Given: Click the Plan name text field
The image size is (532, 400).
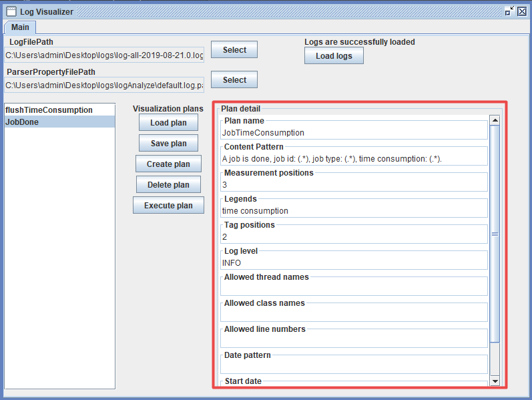Looking at the screenshot, I should 354,133.
